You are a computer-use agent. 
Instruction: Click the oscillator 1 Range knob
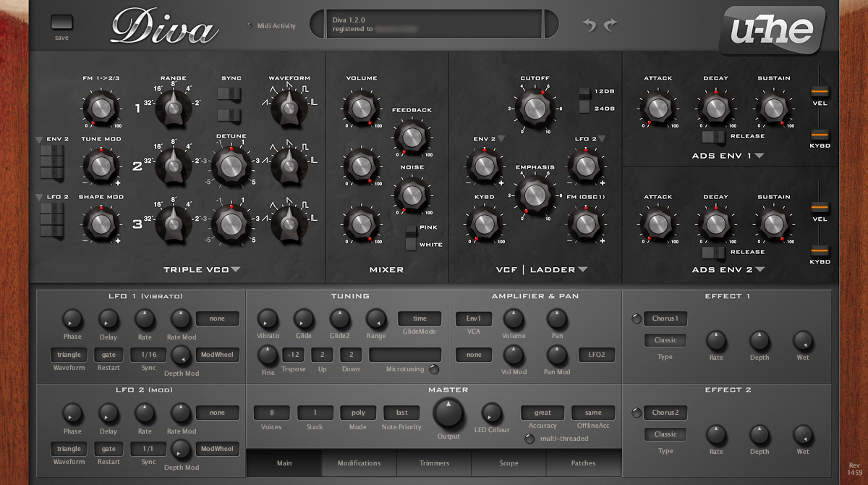(x=173, y=109)
